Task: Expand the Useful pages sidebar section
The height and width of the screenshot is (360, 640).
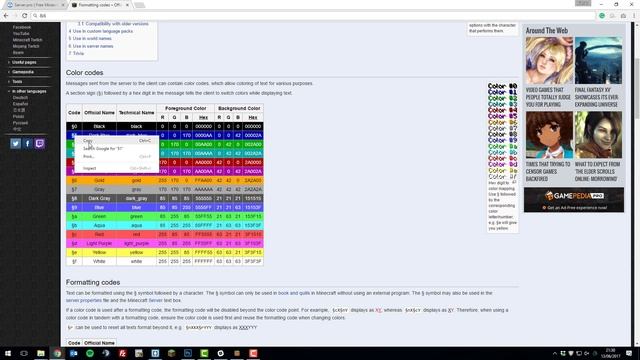Action: pos(24,62)
